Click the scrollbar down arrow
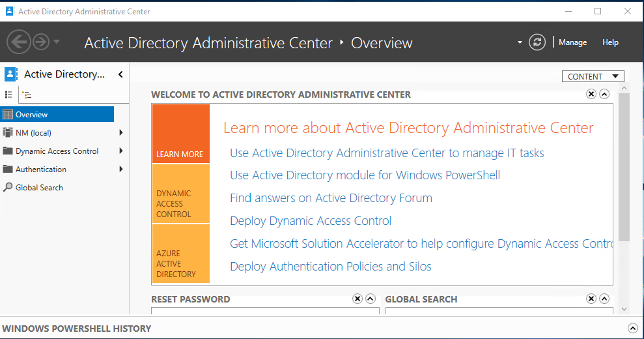Image resolution: width=644 pixels, height=339 pixels. (624, 310)
